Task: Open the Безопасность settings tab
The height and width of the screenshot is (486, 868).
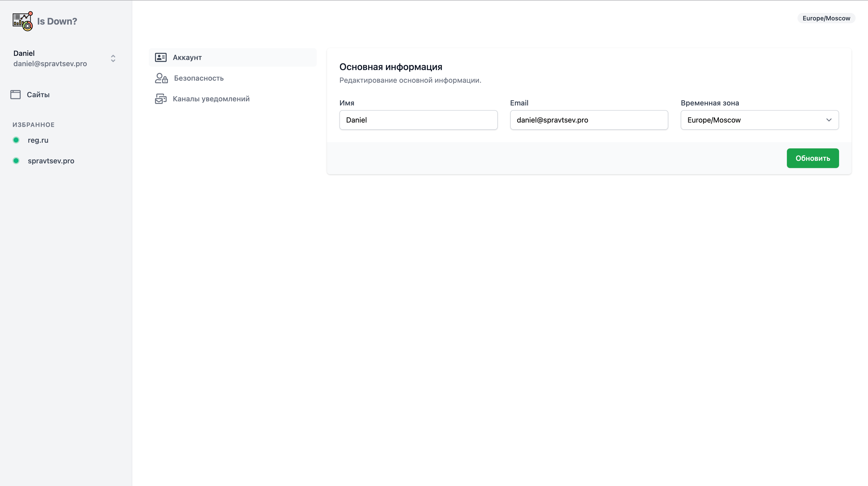Action: tap(198, 78)
